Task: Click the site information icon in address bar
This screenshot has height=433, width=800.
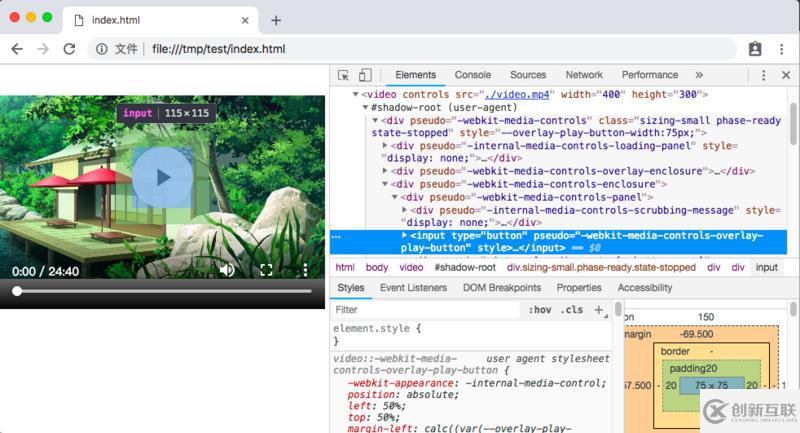Action: [x=102, y=49]
